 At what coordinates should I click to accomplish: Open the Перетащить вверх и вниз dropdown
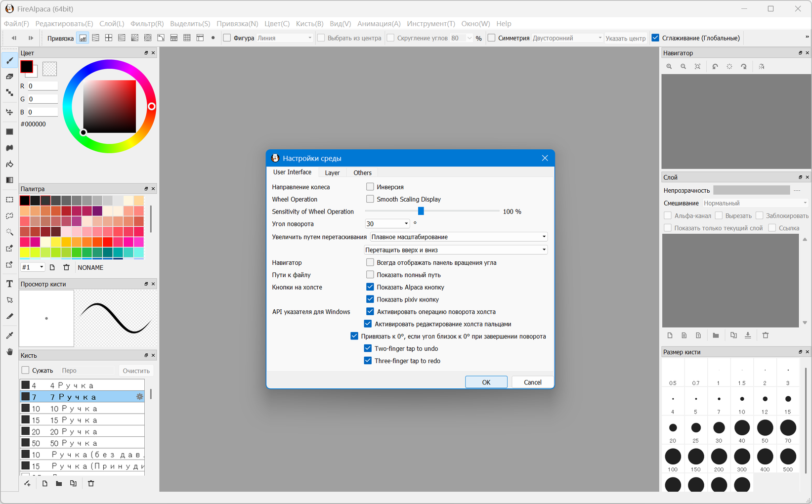pos(456,250)
